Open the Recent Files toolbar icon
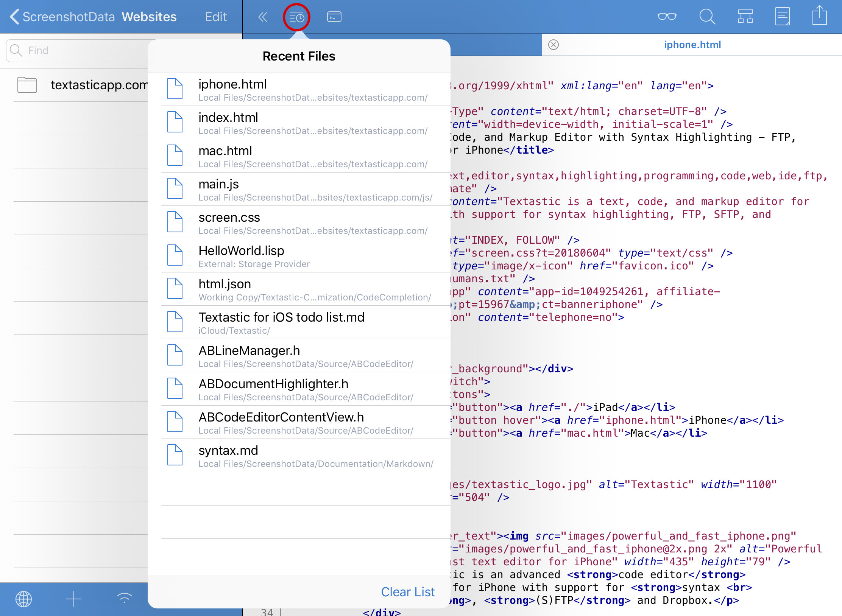This screenshot has height=616, width=842. point(296,17)
